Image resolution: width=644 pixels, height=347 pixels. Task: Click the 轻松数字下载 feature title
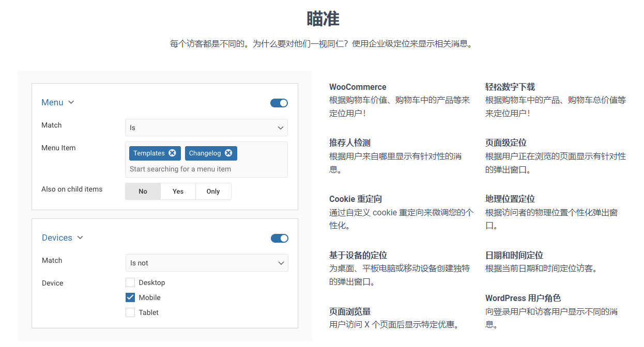[510, 87]
